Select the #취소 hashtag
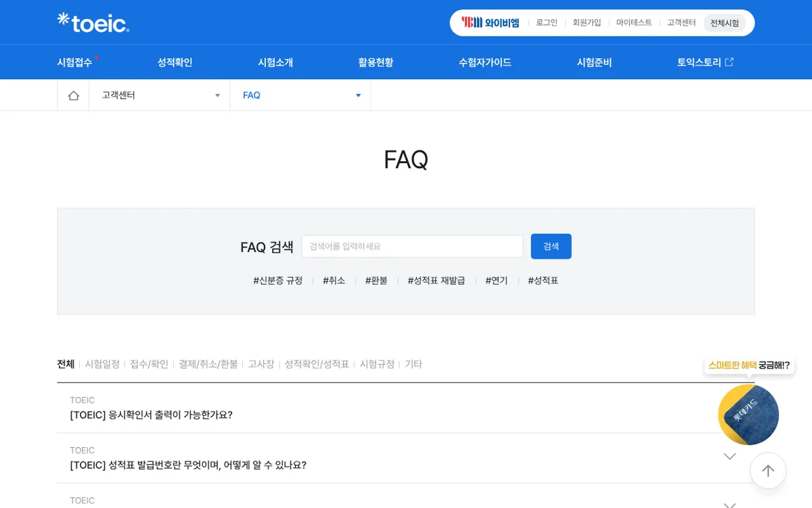 [334, 280]
